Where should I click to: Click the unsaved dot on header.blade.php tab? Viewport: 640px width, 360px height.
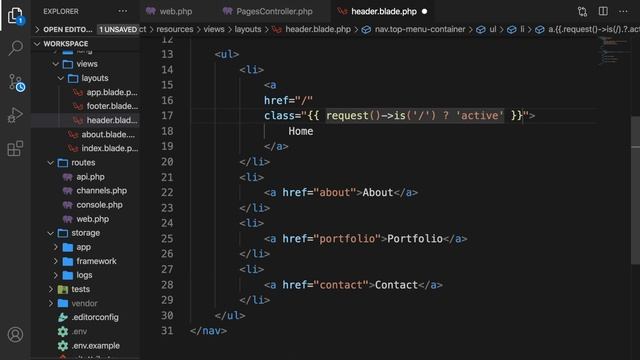424,11
